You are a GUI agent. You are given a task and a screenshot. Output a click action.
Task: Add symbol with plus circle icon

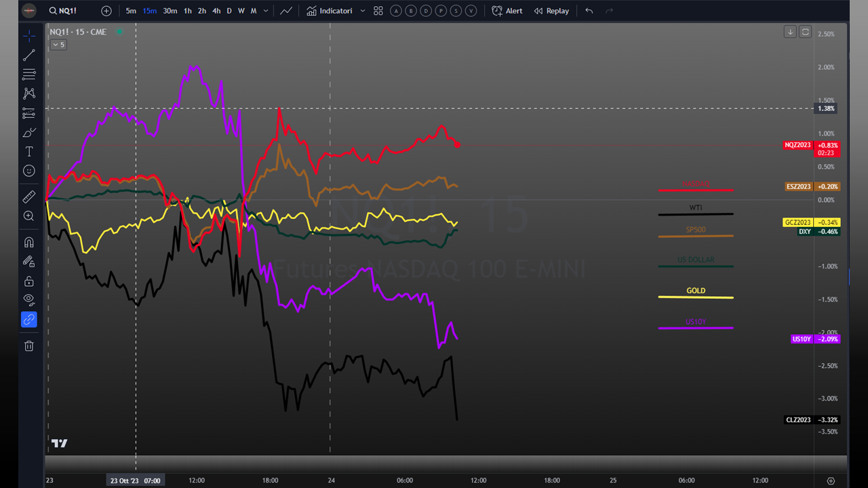[106, 11]
